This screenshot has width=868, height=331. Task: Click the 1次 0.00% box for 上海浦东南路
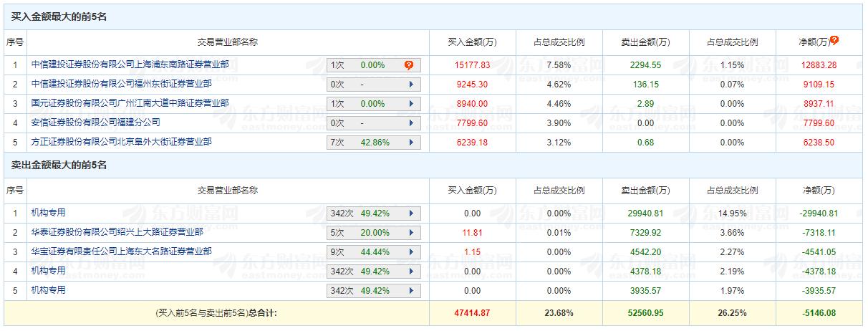click(374, 65)
